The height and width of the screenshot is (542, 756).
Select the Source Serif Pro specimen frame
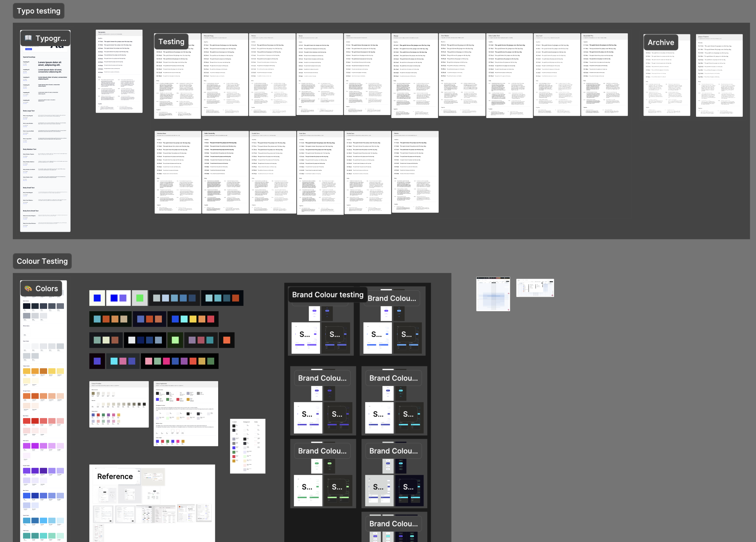[x=604, y=75]
